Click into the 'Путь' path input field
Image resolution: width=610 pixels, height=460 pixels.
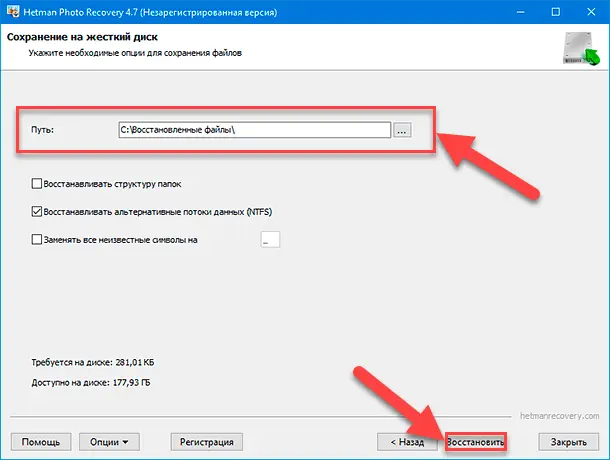point(253,130)
